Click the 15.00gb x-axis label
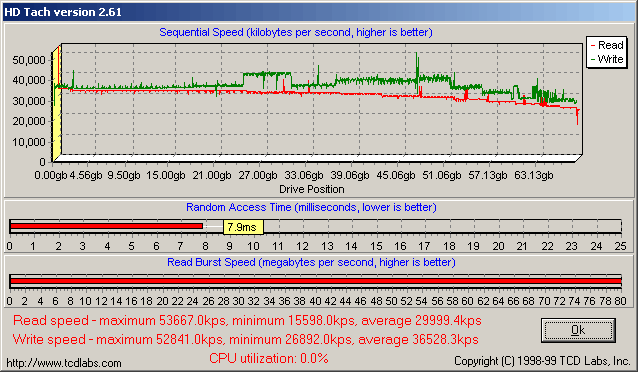 click(x=166, y=175)
